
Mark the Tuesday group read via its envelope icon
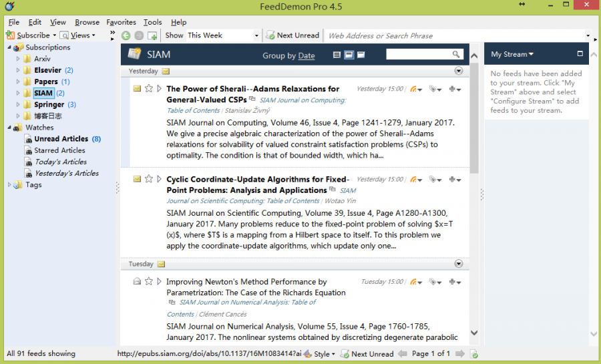click(162, 264)
